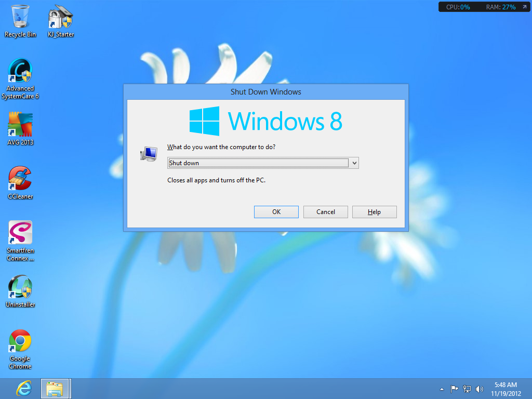Open Help in the shutdown dialog
The image size is (532, 399).
point(374,212)
